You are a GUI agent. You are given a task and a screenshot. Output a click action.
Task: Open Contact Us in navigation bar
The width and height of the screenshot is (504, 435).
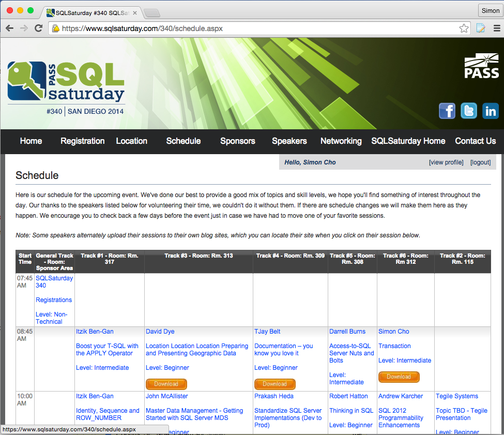click(476, 141)
